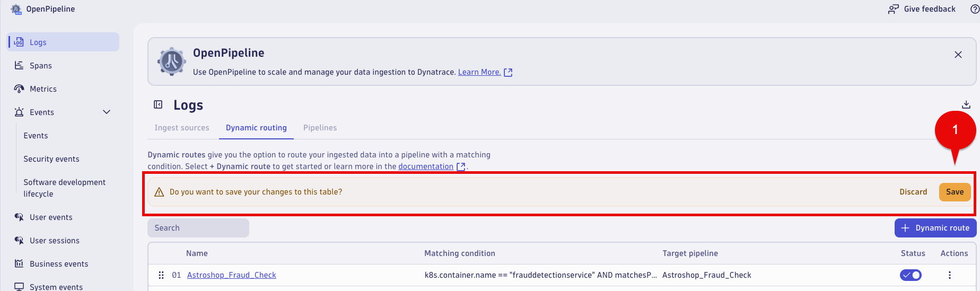
Task: Open Logs in the sidebar
Action: click(x=63, y=42)
